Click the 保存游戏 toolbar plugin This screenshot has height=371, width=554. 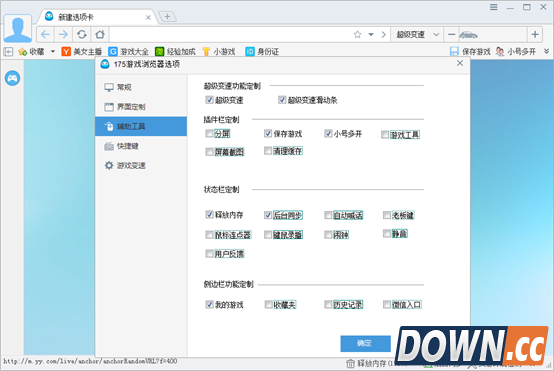470,52
